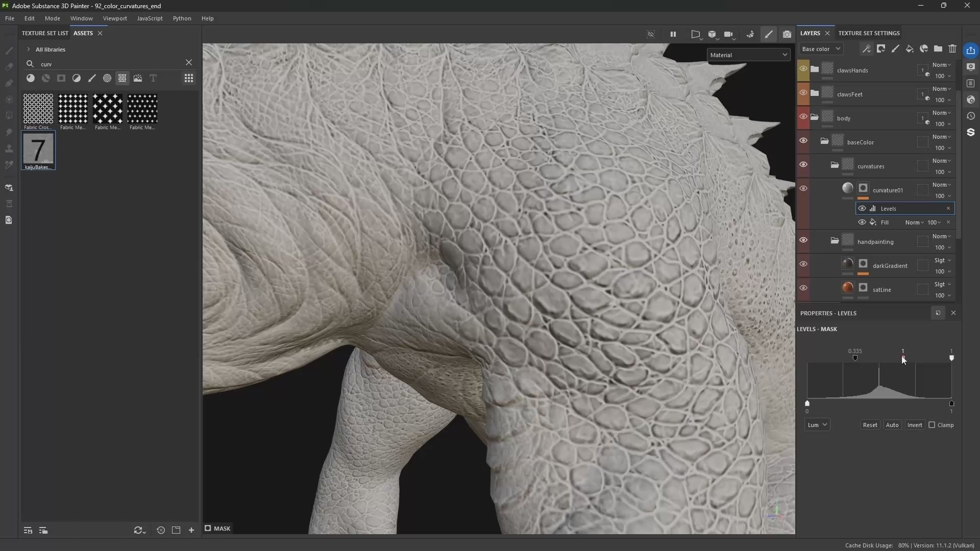
Task: Switch assets to grid view icon
Action: point(189,78)
